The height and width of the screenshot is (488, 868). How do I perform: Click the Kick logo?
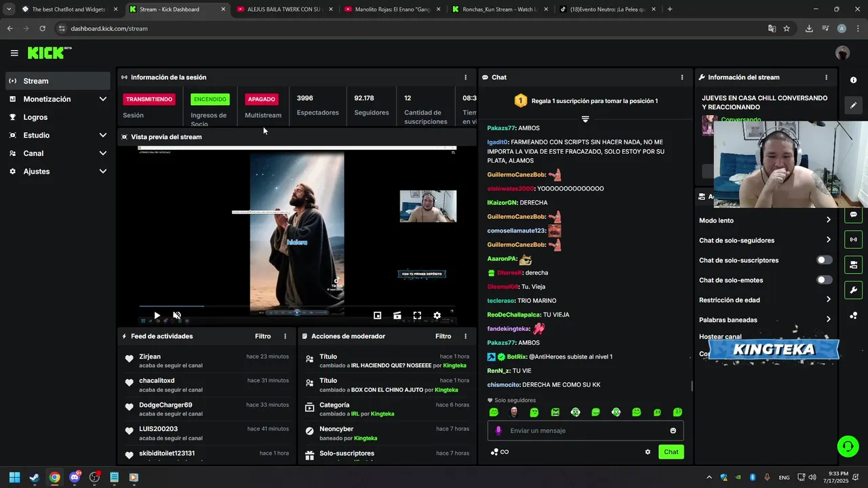coord(50,53)
